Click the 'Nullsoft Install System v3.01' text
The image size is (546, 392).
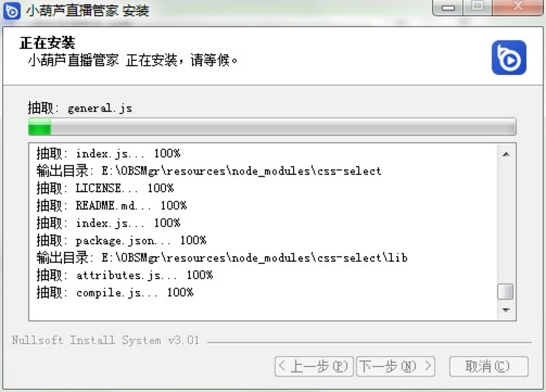click(105, 340)
